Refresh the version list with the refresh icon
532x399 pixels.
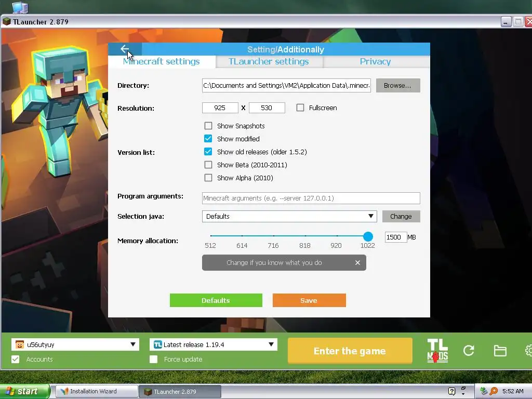click(x=469, y=351)
